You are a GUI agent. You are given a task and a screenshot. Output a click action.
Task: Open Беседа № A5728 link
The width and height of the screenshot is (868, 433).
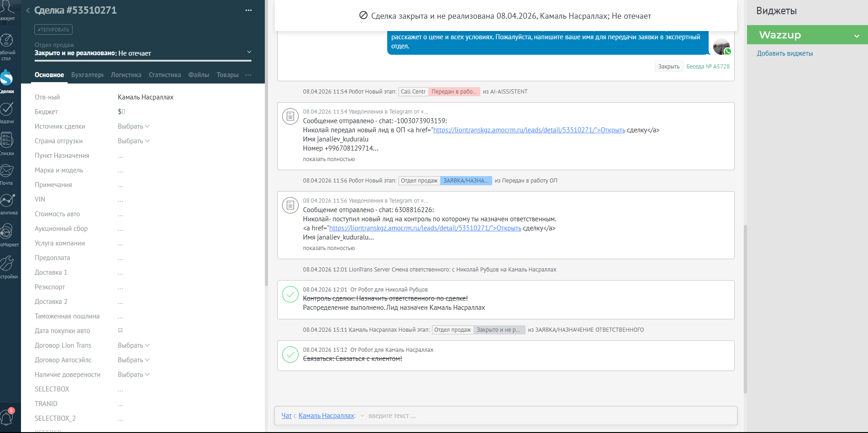(708, 67)
